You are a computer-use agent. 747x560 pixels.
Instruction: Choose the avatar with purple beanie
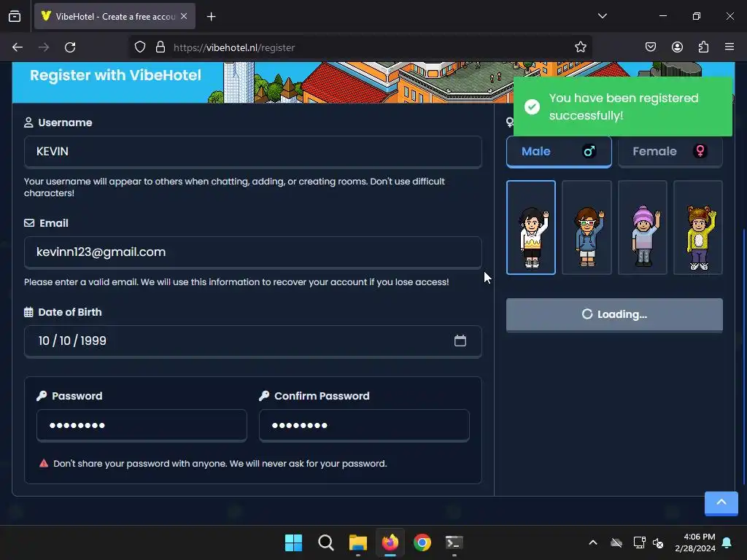click(643, 227)
